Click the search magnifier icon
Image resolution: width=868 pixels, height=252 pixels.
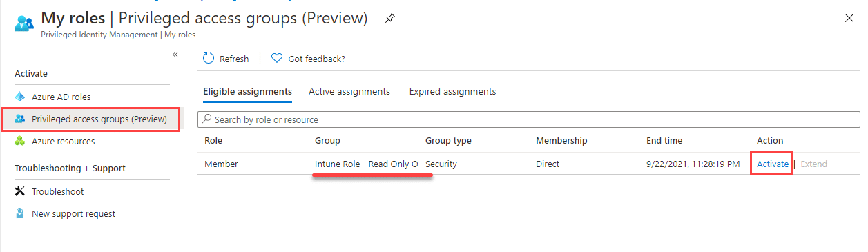click(206, 119)
